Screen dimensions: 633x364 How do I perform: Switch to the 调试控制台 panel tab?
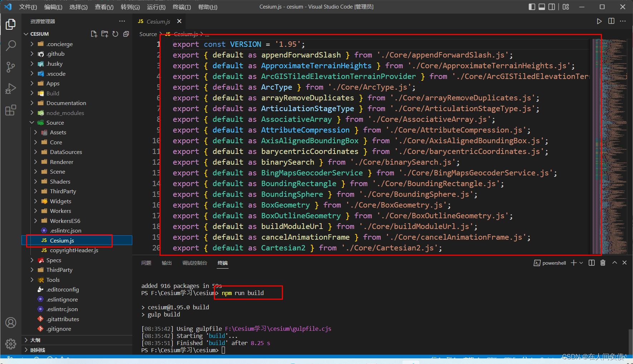tap(195, 263)
